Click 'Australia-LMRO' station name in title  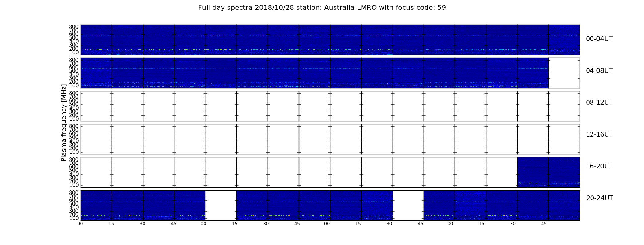[351, 8]
